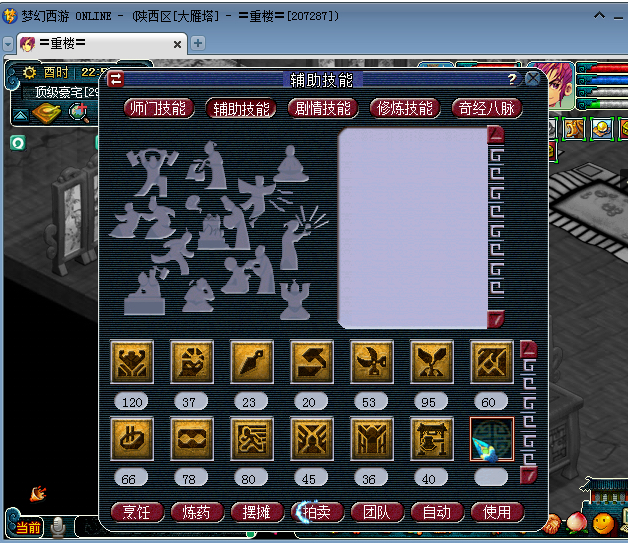Click the skill description text area
628x543 pixels.
pyautogui.click(x=413, y=228)
